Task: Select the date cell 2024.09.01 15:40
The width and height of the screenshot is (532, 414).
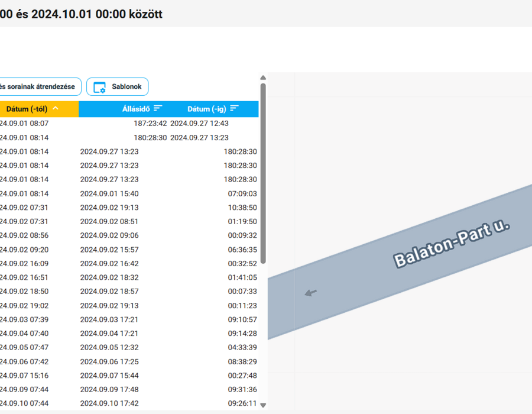Action: pyautogui.click(x=109, y=194)
